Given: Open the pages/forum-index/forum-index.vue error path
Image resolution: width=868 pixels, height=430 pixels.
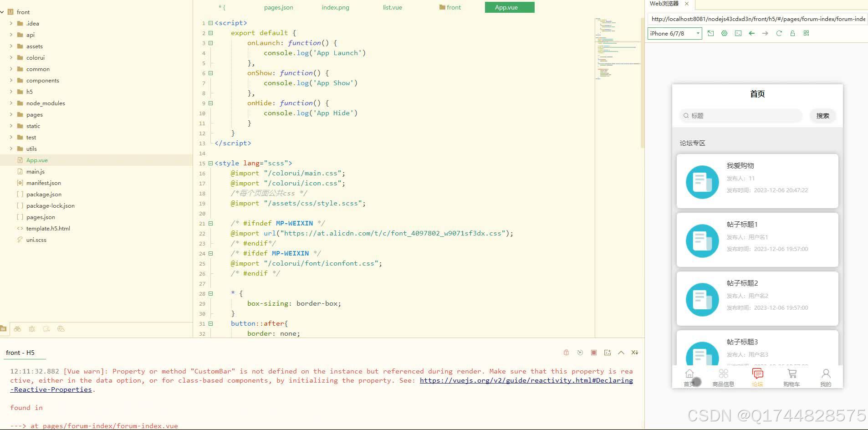Looking at the screenshot, I should 110,426.
